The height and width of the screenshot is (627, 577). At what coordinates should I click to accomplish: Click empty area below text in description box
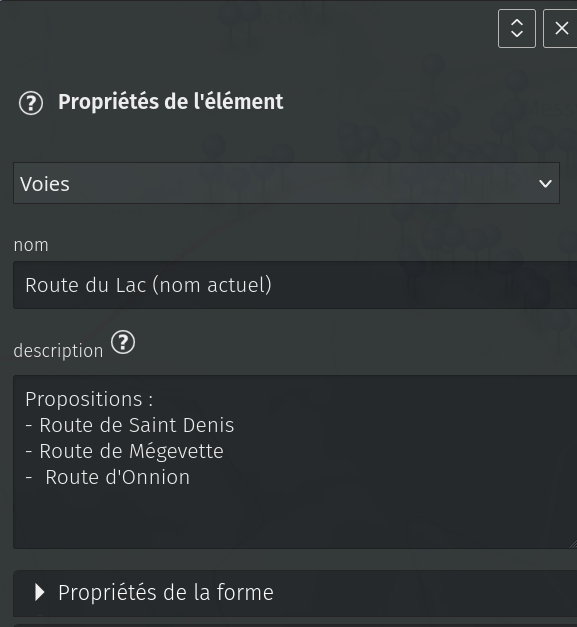(x=295, y=518)
